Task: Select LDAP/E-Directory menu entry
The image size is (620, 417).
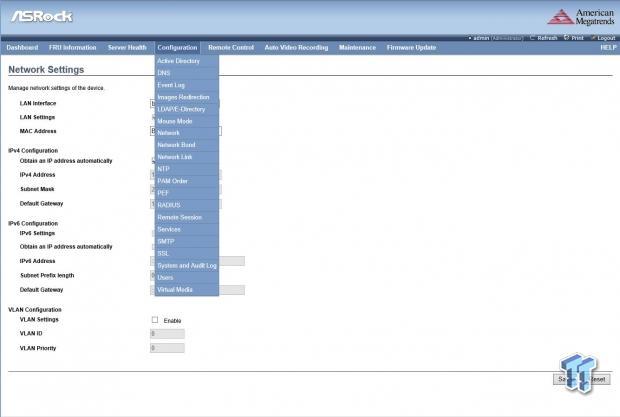Action: coord(187,109)
